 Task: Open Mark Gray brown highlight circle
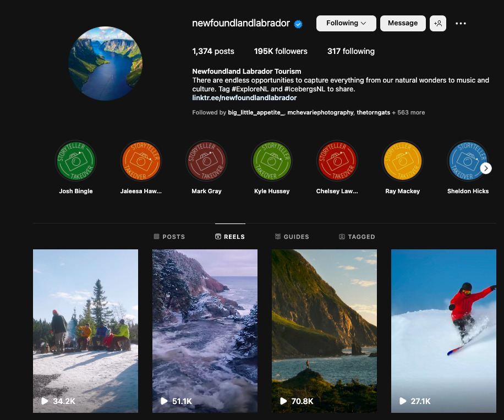[x=206, y=161]
